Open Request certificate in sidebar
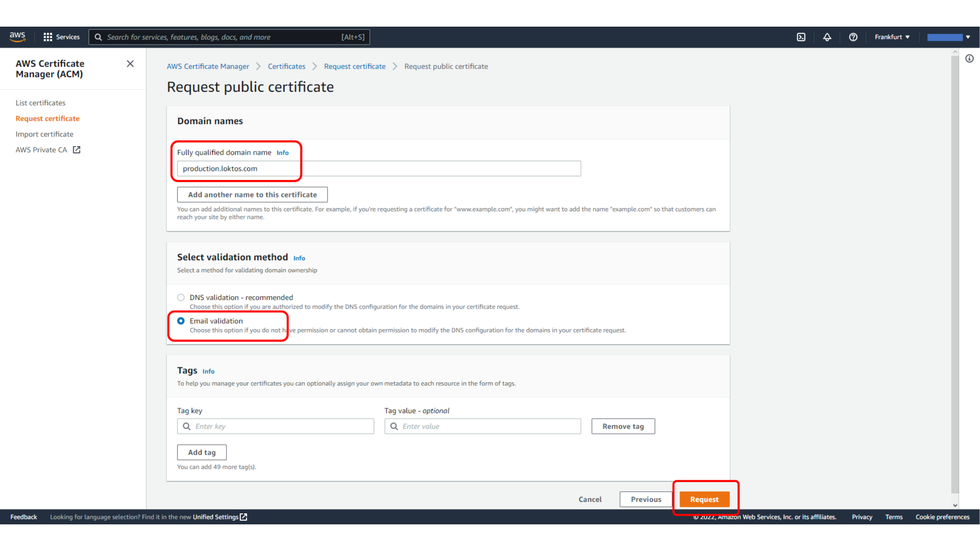980x551 pixels. coord(47,118)
